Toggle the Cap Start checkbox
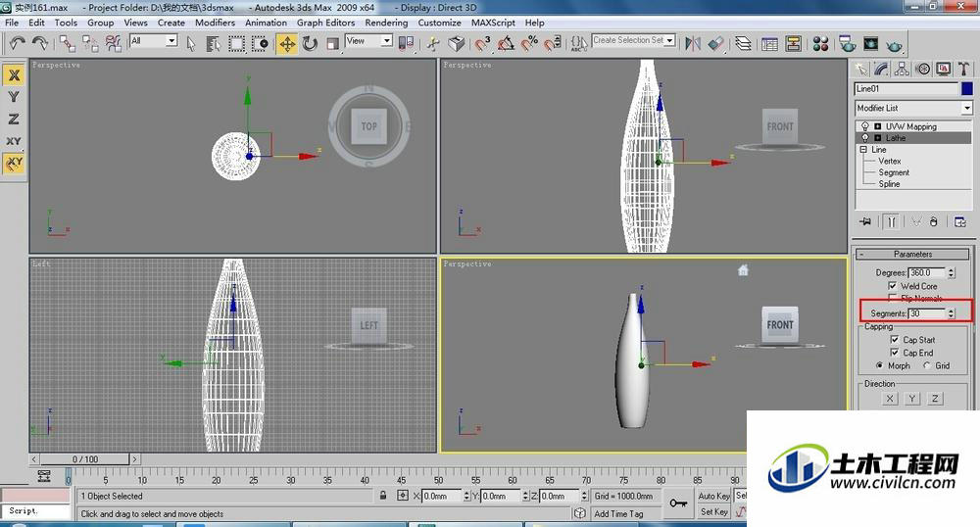The width and height of the screenshot is (980, 527). (x=895, y=340)
